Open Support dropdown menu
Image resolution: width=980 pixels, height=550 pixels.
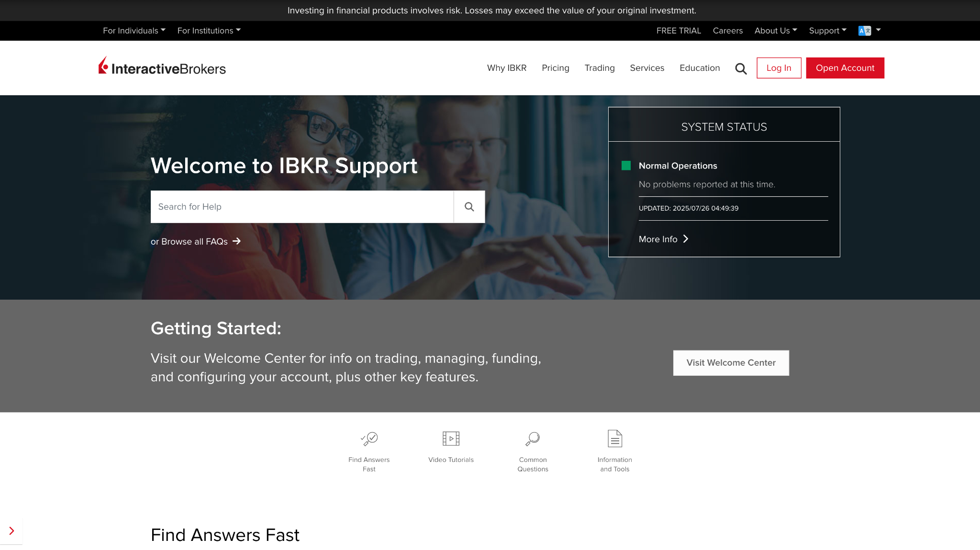click(828, 31)
